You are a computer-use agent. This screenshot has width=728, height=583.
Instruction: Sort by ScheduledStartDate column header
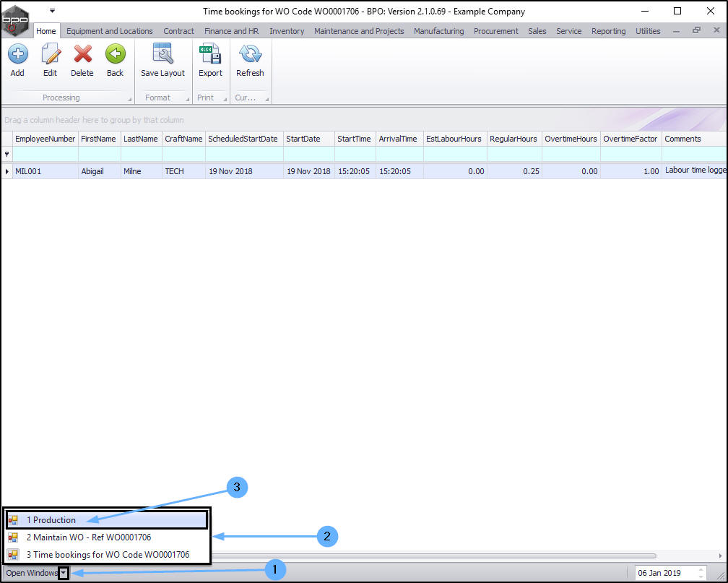(244, 139)
